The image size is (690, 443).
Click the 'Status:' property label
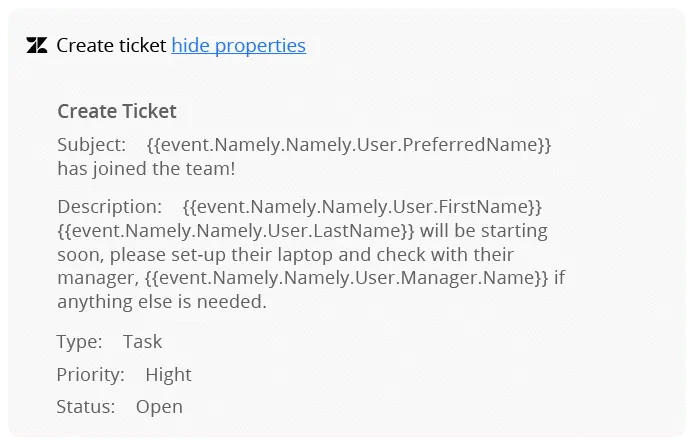click(86, 407)
